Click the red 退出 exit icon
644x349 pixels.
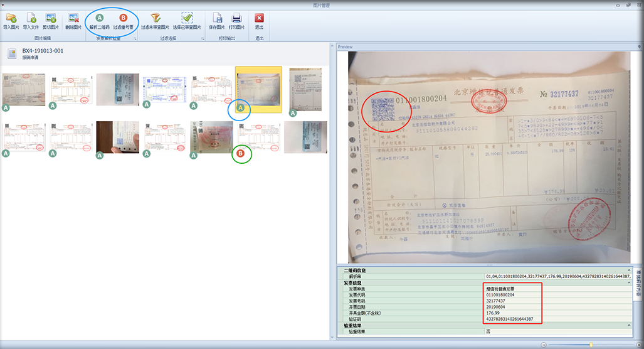[x=259, y=18]
